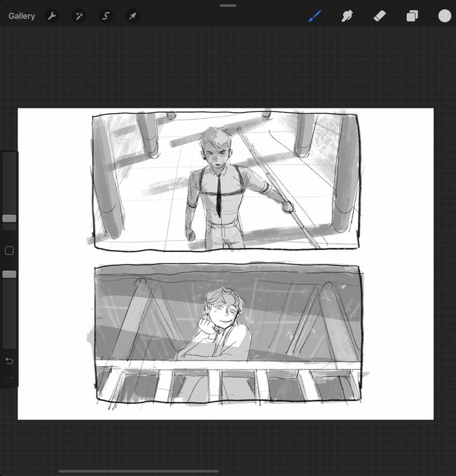Return to the Gallery
Viewport: 456px width, 476px height.
(x=22, y=16)
